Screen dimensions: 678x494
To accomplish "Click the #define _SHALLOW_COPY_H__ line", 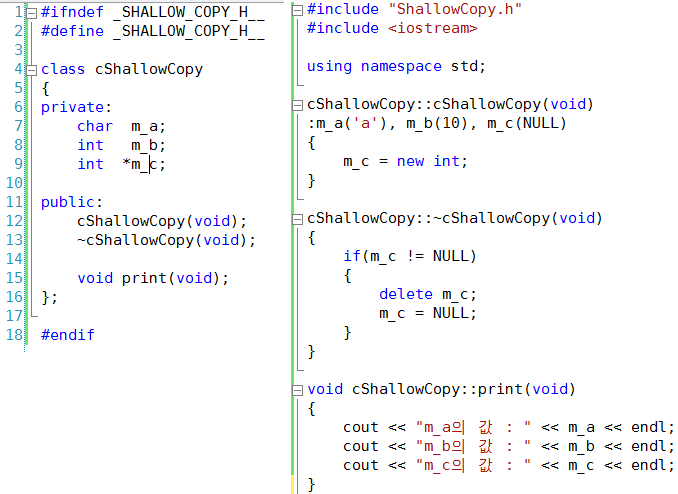I will (153, 31).
